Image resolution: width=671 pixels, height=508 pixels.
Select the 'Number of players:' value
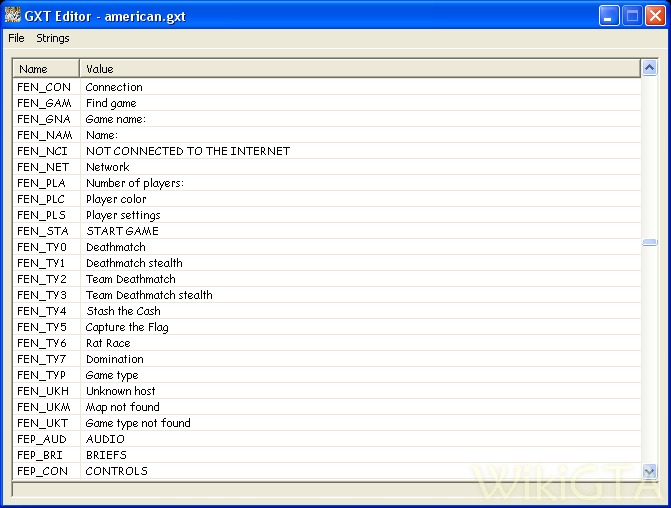(135, 183)
